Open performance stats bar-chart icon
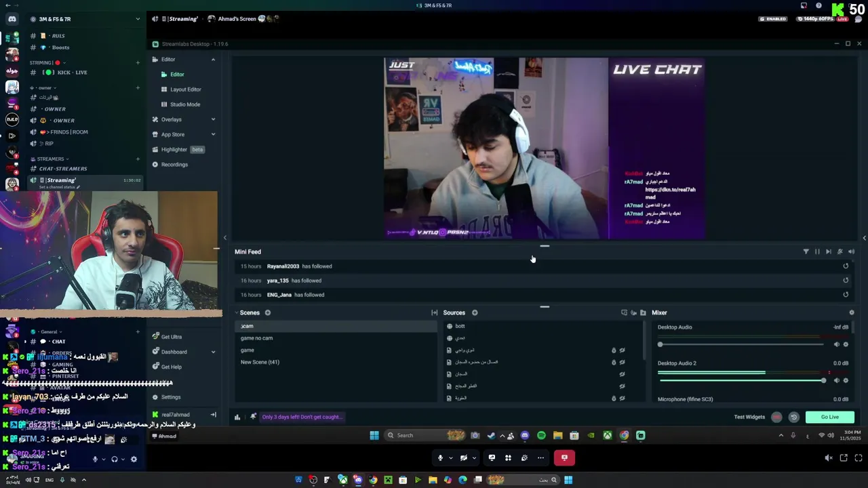Screen dimensions: 868x488 tap(237, 417)
